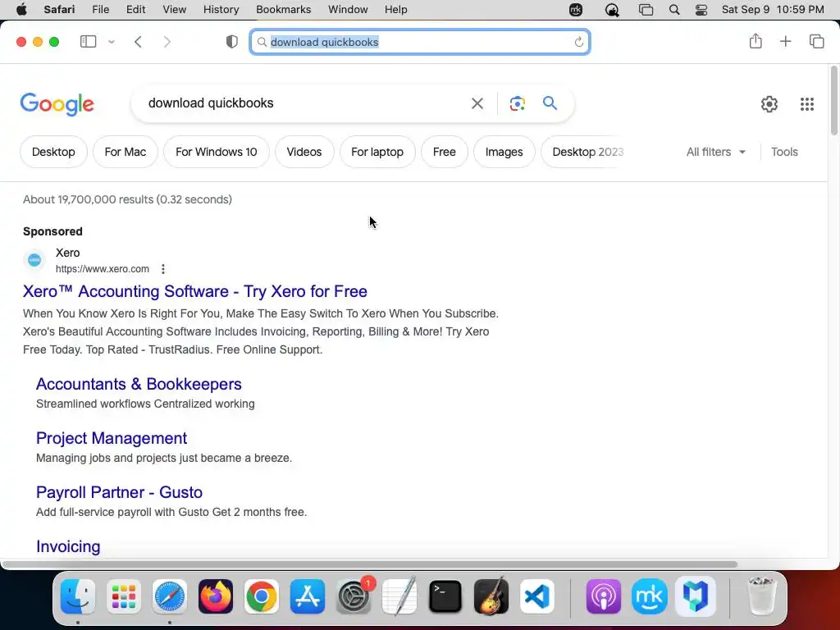Viewport: 840px width, 630px height.
Task: Select the Free filter chip
Action: pos(444,152)
